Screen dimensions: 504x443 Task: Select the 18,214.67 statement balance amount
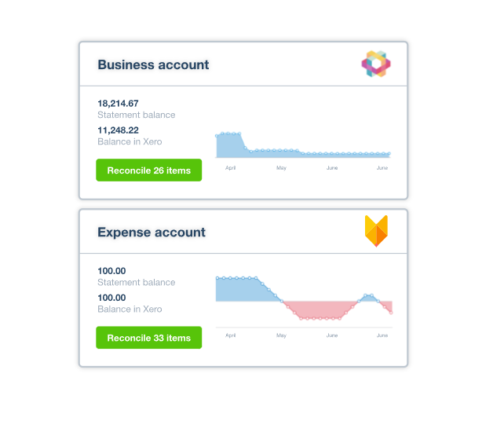118,104
